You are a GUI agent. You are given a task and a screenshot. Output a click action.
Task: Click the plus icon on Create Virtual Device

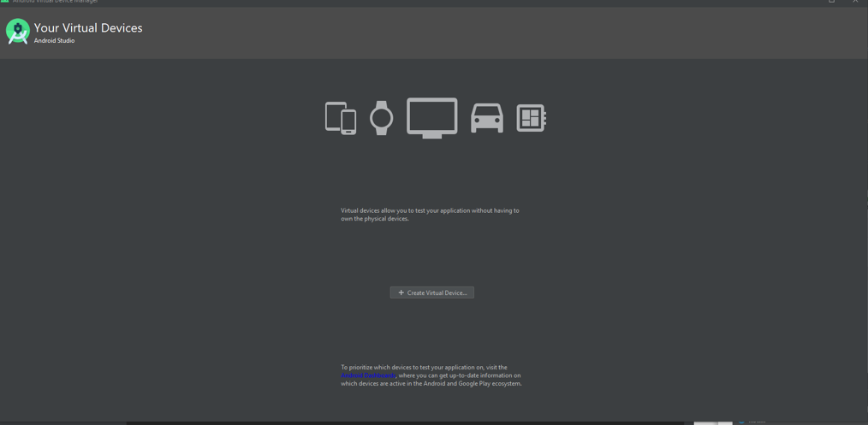pyautogui.click(x=401, y=292)
